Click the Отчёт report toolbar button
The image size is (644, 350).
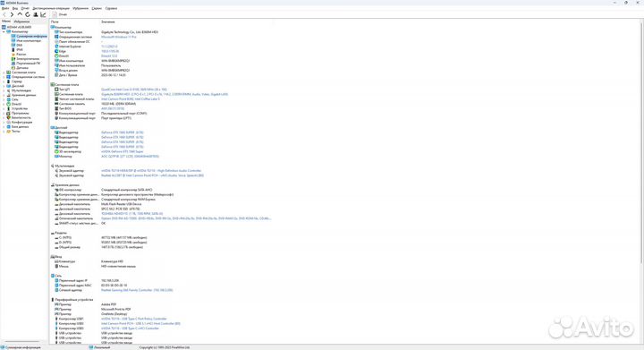pyautogui.click(x=60, y=14)
